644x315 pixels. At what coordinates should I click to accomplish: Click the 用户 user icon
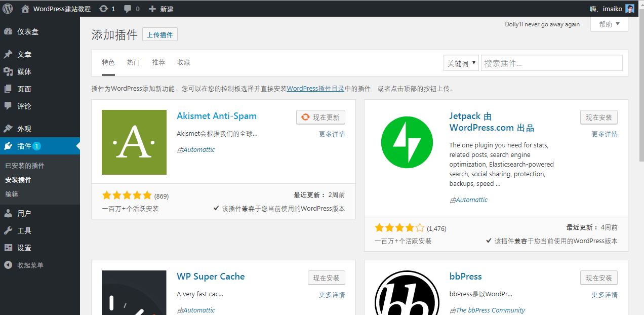[8, 213]
